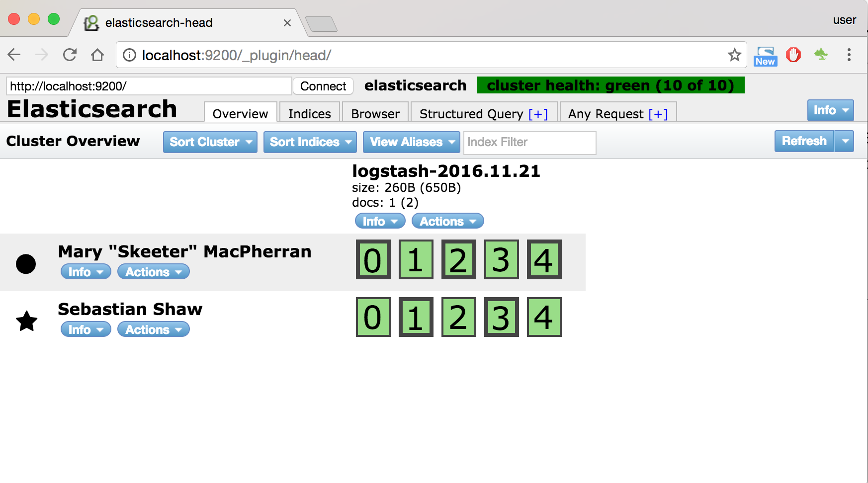The image size is (868, 483).
Task: Open Actions dropdown for logstash-2016.11.21 index
Action: click(x=448, y=221)
